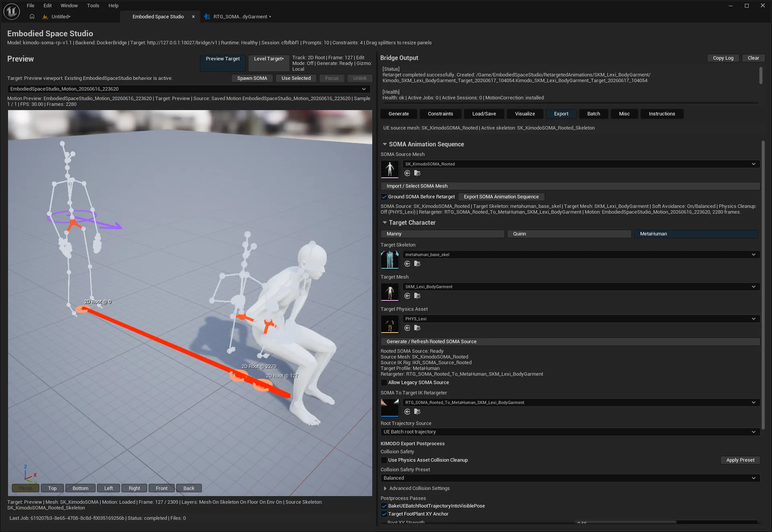Click the metahuman_base_skel skeleton thumbnail
Viewport: 772px width, 532px height.
coord(390,259)
